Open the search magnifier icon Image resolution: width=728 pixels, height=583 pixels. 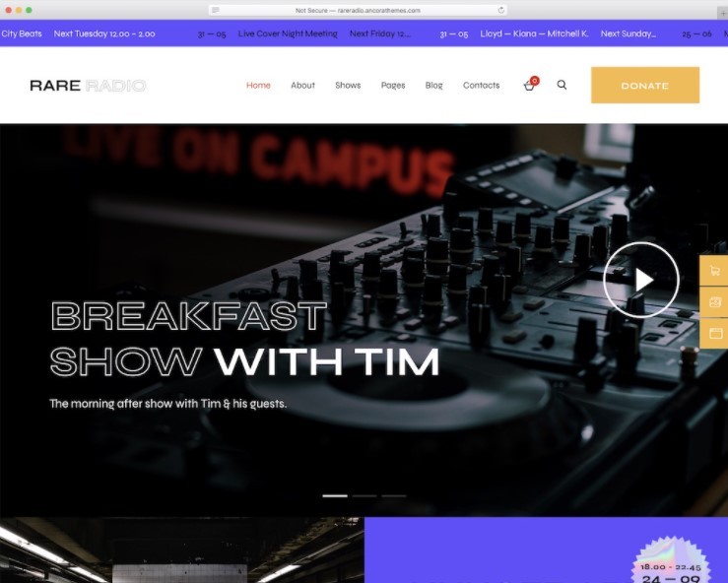562,85
